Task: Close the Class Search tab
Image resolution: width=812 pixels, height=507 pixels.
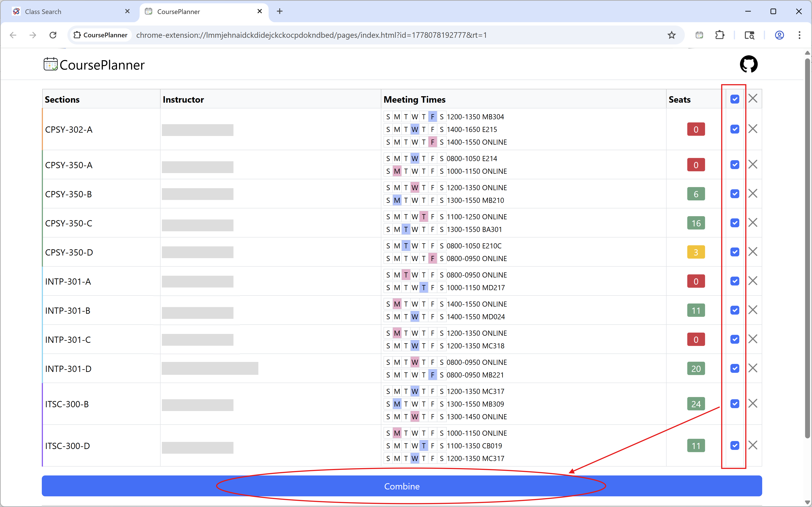Action: (x=127, y=11)
